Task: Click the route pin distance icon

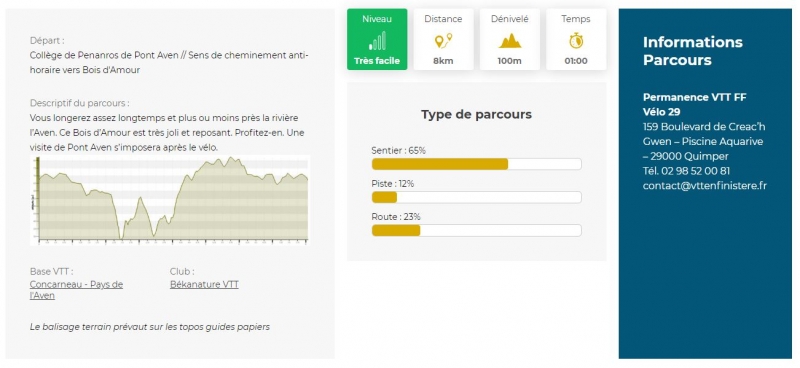Action: coord(443,41)
